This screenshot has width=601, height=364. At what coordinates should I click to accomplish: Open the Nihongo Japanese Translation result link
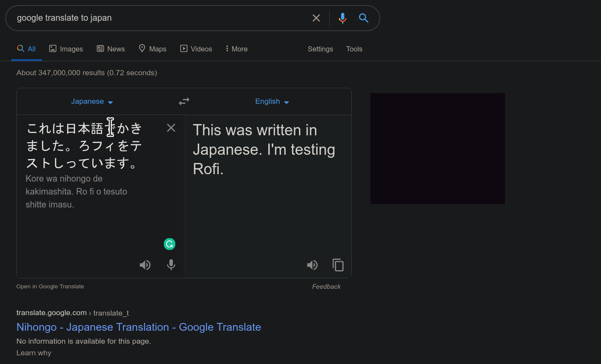point(138,327)
